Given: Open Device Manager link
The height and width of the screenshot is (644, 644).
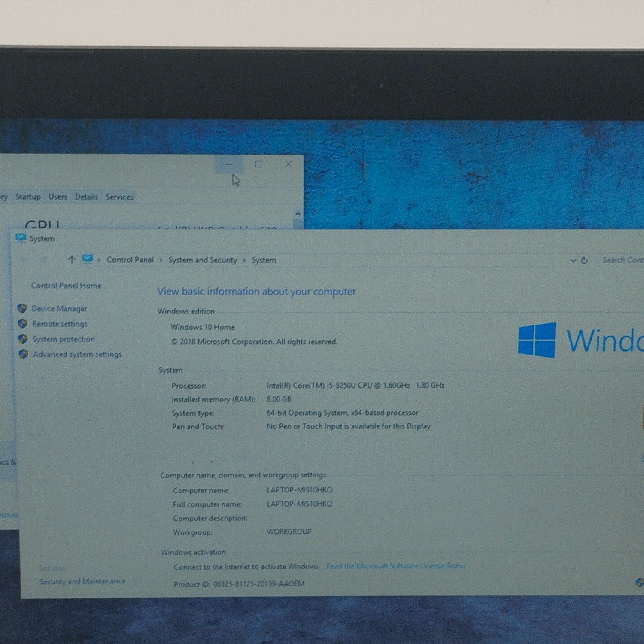Looking at the screenshot, I should [x=59, y=309].
